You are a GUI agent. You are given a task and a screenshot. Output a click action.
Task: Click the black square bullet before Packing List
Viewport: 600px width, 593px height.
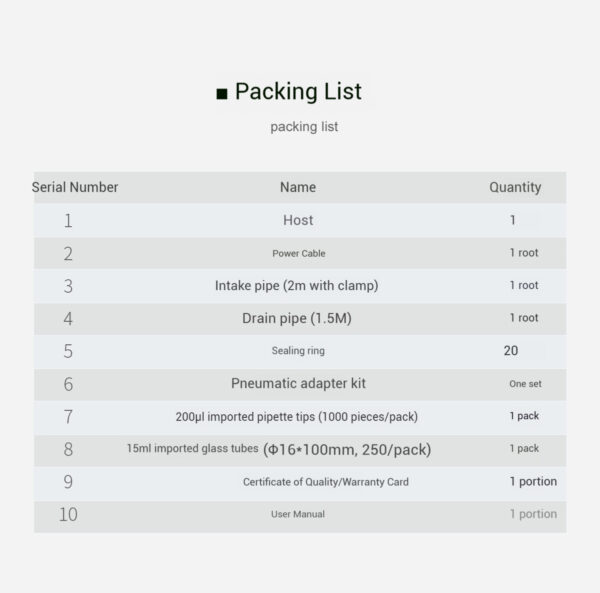click(x=222, y=95)
